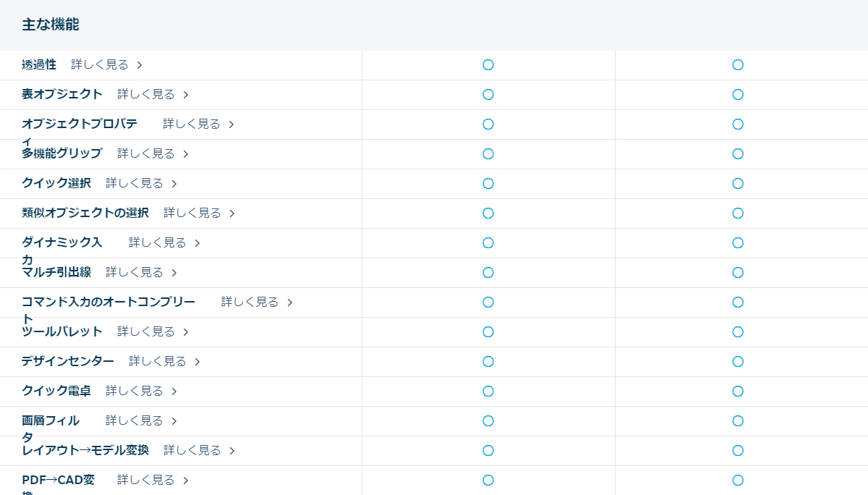Click the chevron arrow beside クイック選択
This screenshot has height=495, width=868.
(x=174, y=184)
